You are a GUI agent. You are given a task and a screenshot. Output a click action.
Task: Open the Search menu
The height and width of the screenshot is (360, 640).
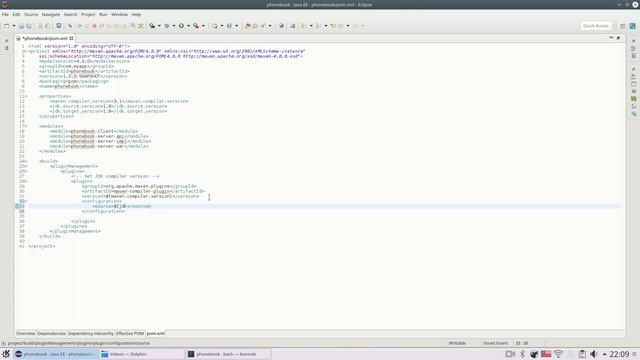point(71,14)
